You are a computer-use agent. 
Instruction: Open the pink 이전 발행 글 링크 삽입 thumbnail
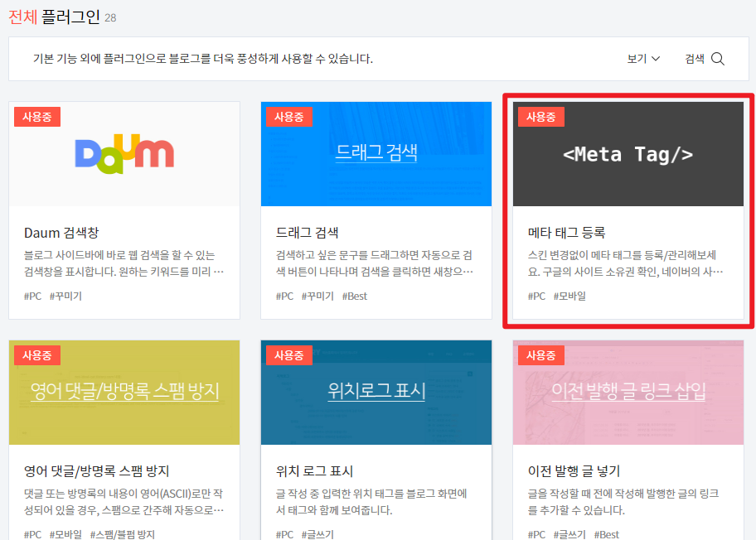[628, 393]
